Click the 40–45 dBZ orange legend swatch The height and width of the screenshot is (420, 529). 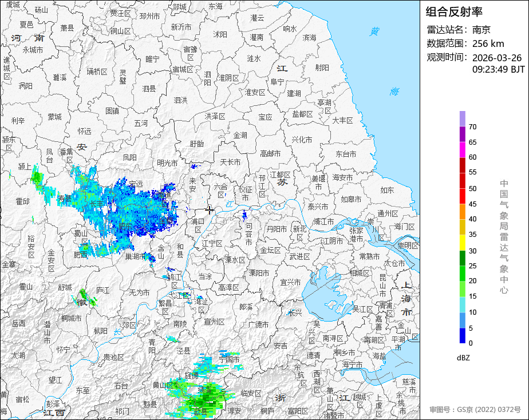click(x=462, y=212)
